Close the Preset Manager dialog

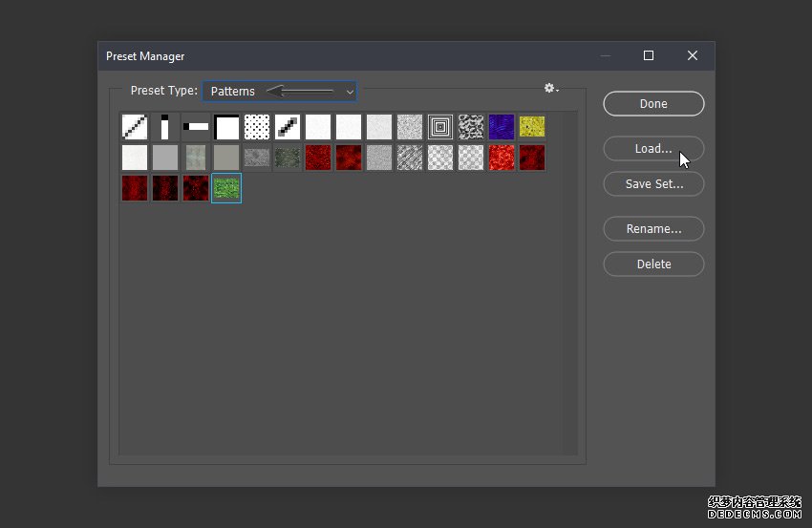tap(693, 55)
